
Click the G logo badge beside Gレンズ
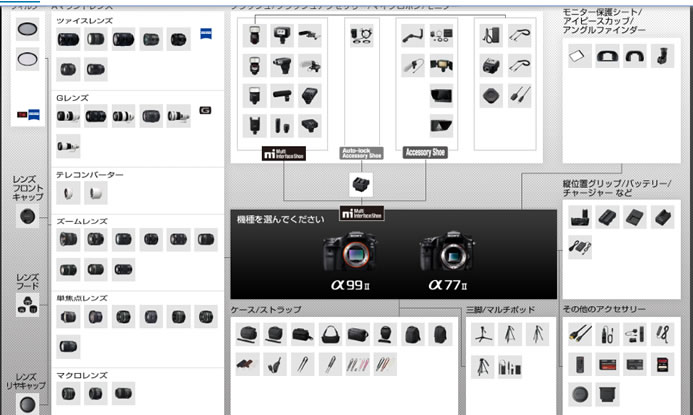[205, 110]
